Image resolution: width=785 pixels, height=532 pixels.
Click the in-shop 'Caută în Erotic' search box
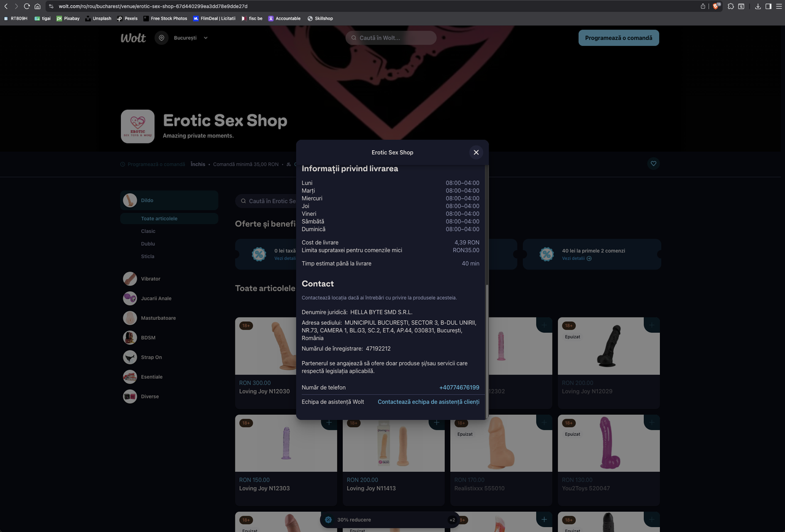pos(266,201)
